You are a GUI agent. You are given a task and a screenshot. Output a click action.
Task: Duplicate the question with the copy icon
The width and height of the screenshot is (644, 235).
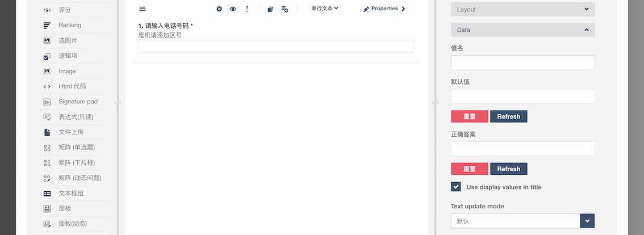pyautogui.click(x=270, y=9)
